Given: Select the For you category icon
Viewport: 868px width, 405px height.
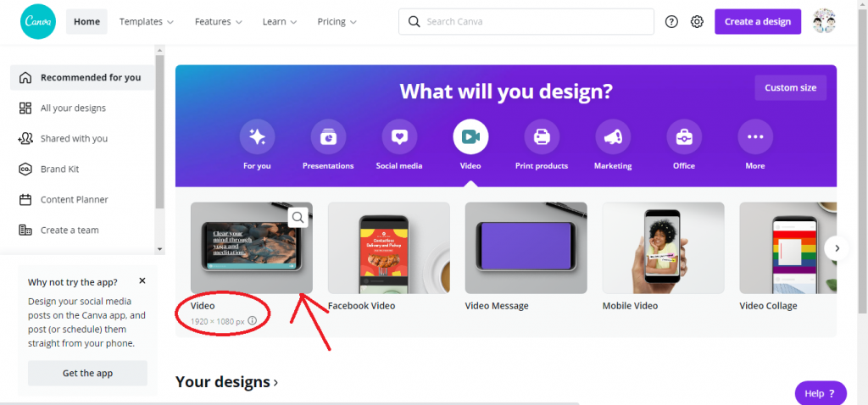Looking at the screenshot, I should [257, 136].
